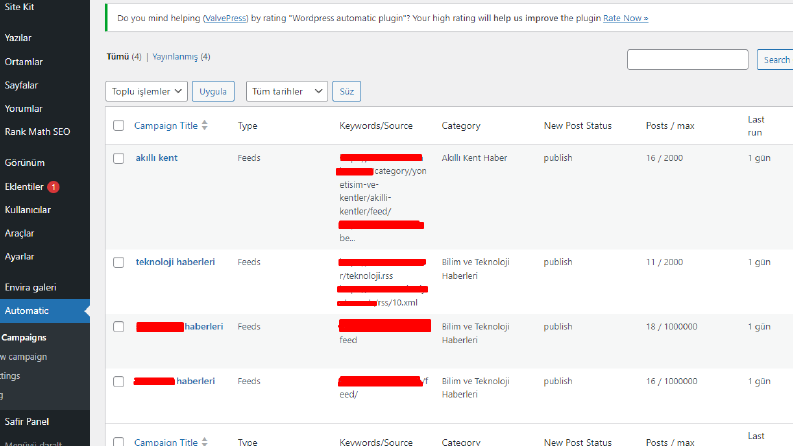793x446 pixels.
Task: Open the new campaign submenu item
Action: pos(24,357)
